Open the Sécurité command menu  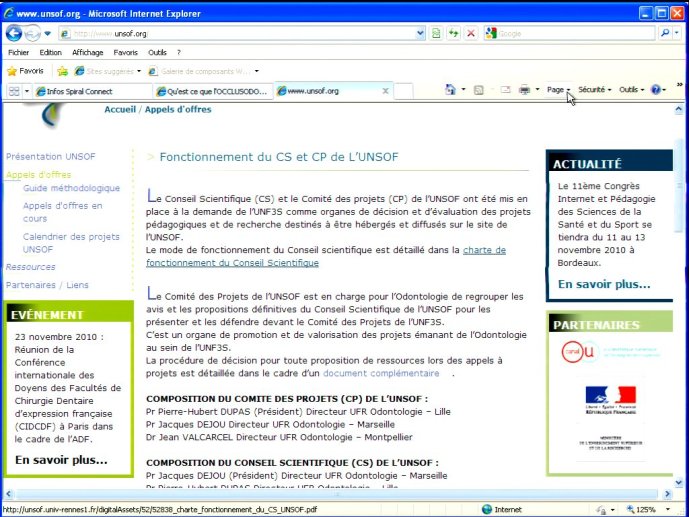click(x=595, y=90)
